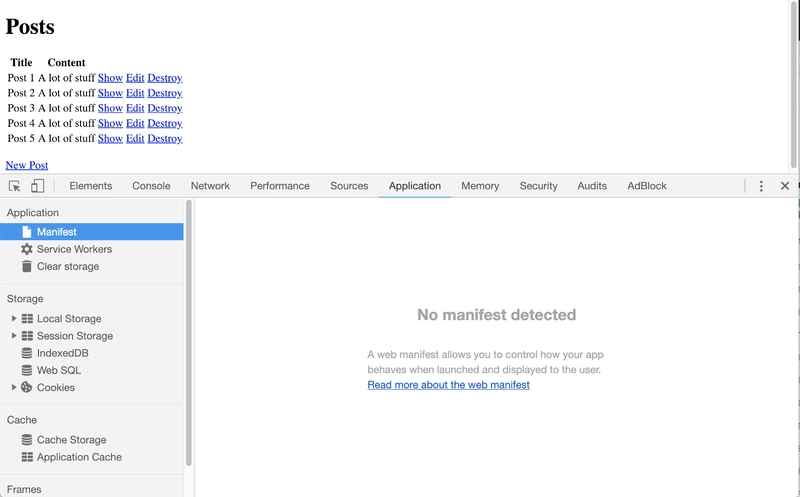Click the Local Storage grid icon
The height and width of the screenshot is (497, 800).
point(27,318)
